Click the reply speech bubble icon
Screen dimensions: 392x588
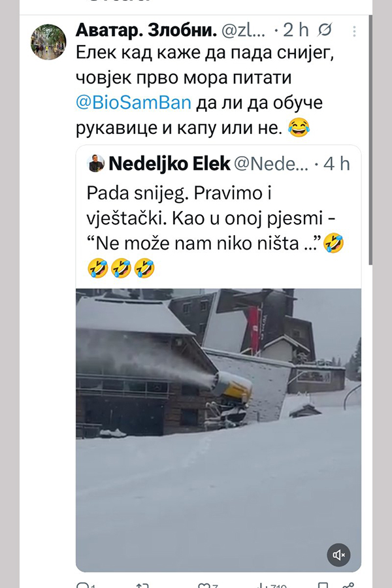coord(84,585)
